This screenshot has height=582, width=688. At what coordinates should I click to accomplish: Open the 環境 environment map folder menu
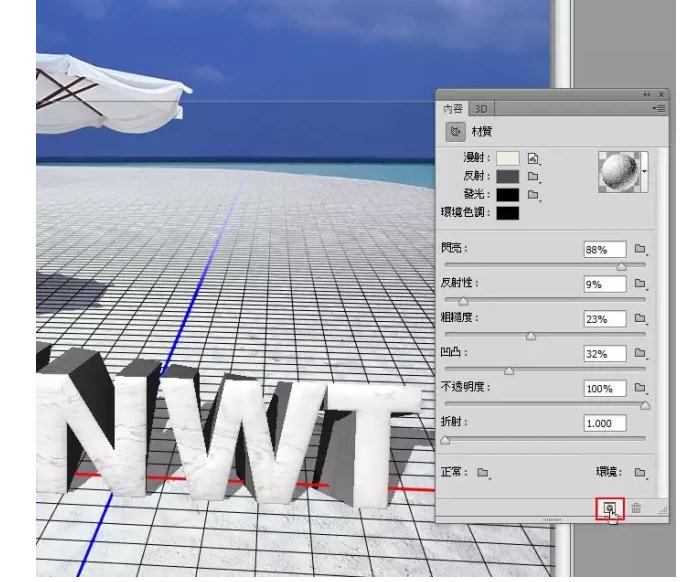(640, 473)
